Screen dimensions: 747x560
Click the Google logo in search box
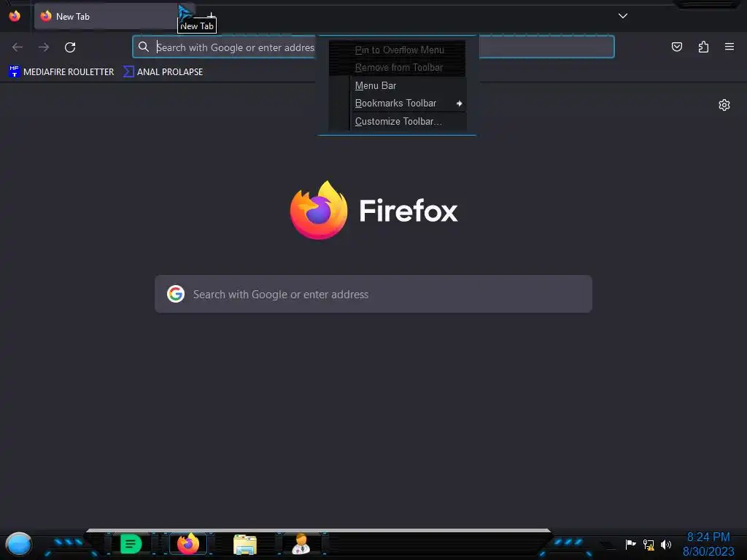point(176,294)
